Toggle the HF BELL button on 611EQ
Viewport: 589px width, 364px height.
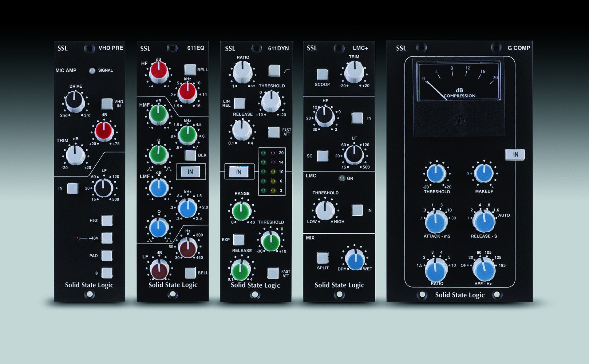[190, 70]
